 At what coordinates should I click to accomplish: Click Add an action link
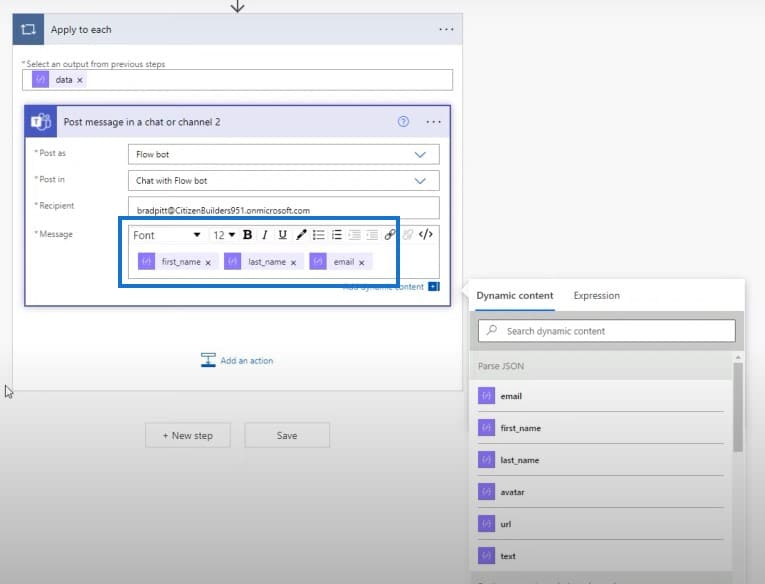[237, 361]
